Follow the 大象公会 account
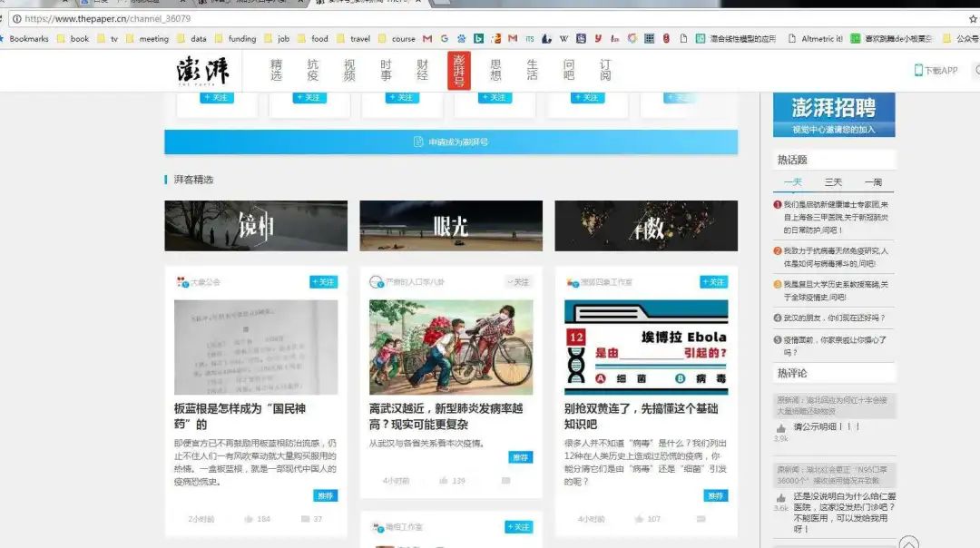 point(323,282)
